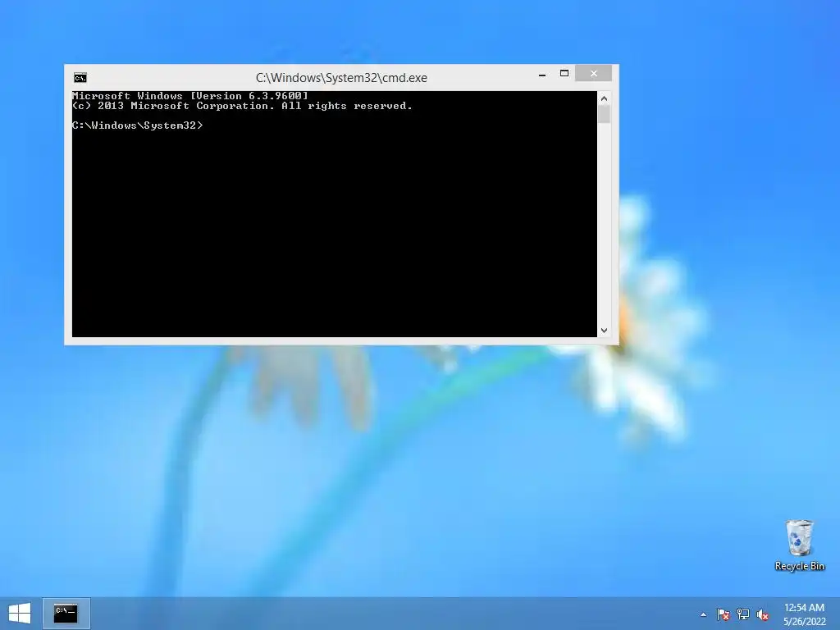
Task: Open the Action Center flag icon
Action: point(724,614)
